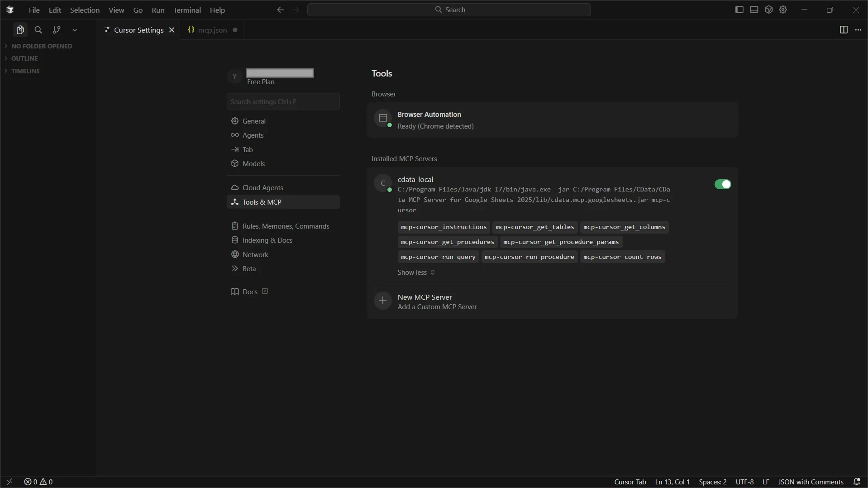Click the sidebar search magnifier icon

pos(38,30)
